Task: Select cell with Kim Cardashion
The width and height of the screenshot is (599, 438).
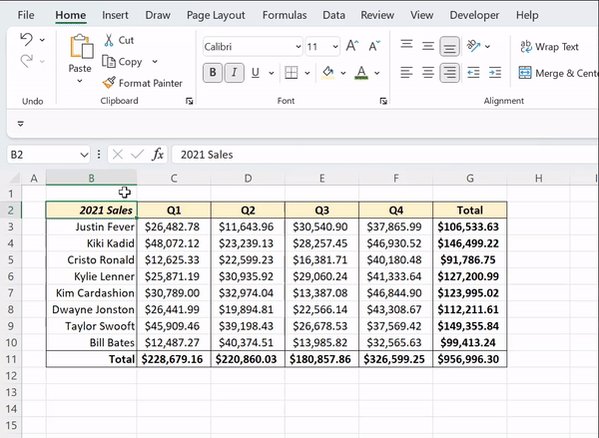Action: (x=91, y=293)
